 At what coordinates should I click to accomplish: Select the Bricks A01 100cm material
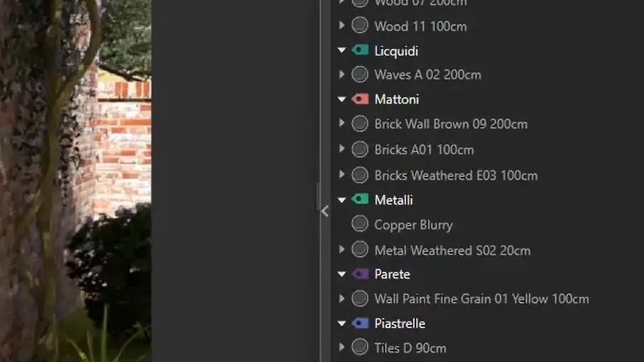tap(424, 150)
